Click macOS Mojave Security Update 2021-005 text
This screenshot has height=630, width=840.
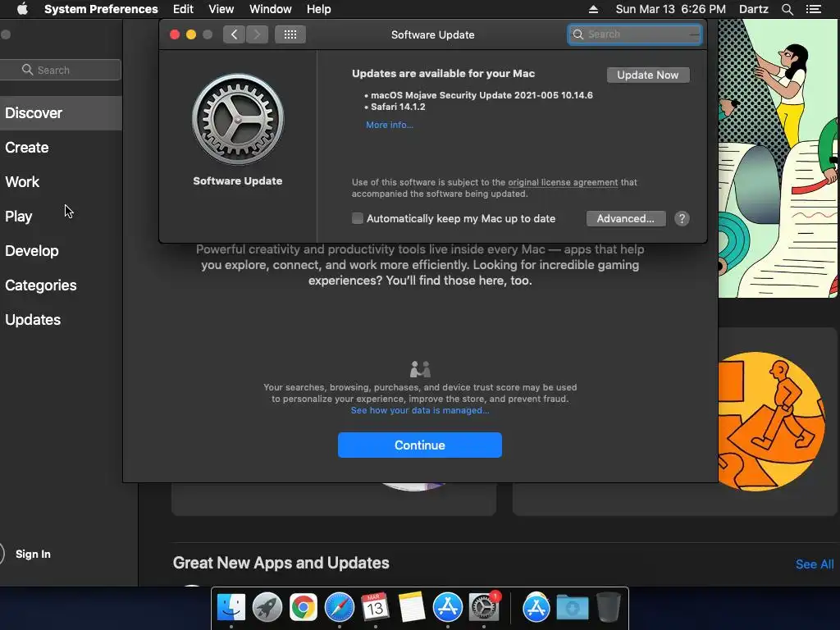click(x=482, y=95)
